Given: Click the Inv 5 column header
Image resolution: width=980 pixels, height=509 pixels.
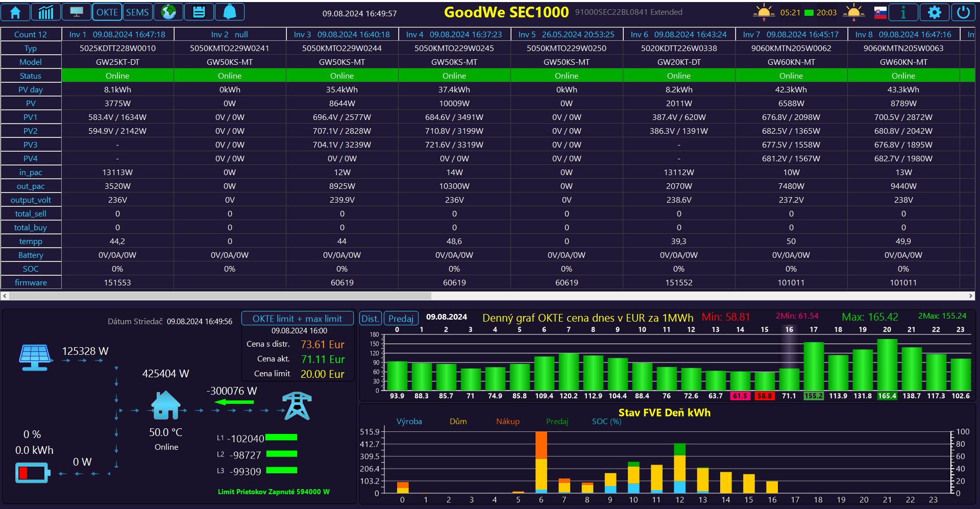Looking at the screenshot, I should tap(567, 34).
